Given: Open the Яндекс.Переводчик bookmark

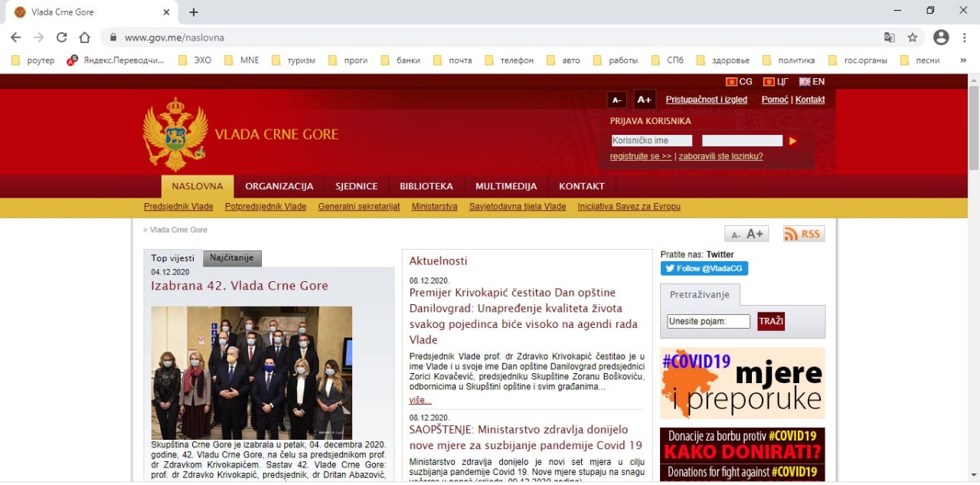Looking at the screenshot, I should [x=116, y=60].
